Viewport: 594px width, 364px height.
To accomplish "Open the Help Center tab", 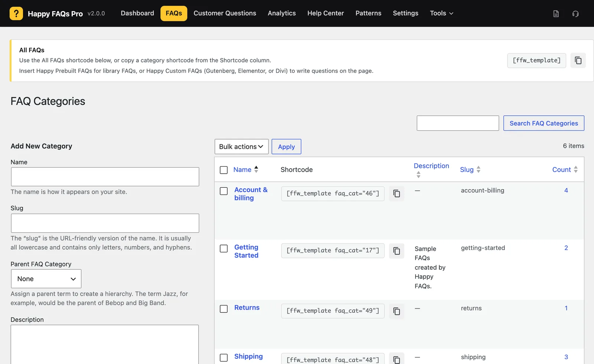I will (x=326, y=13).
